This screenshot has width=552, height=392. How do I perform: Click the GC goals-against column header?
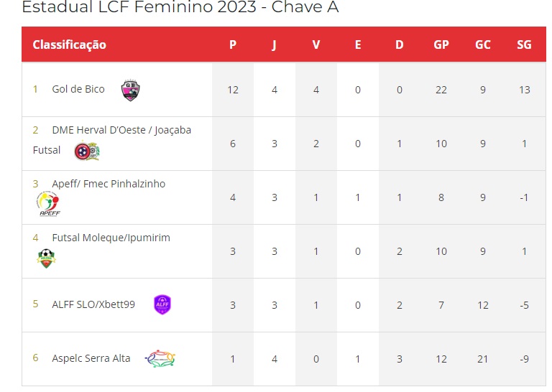tap(483, 45)
